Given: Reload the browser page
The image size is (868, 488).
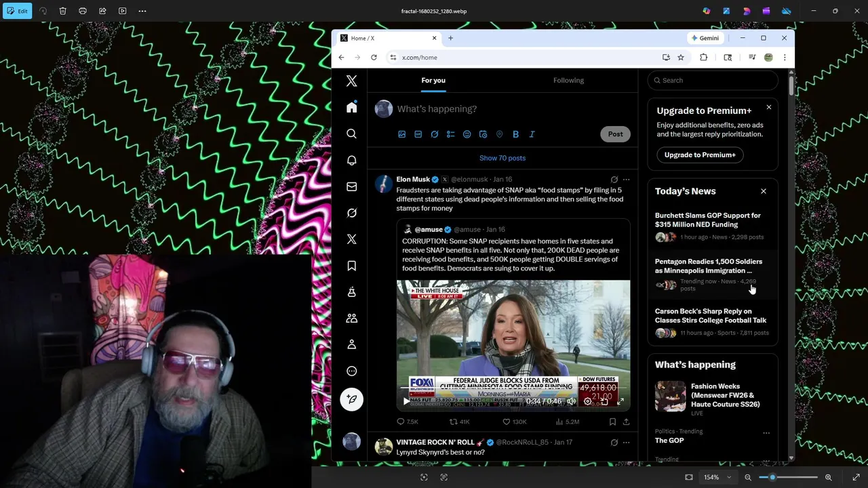Looking at the screenshot, I should coord(374,58).
